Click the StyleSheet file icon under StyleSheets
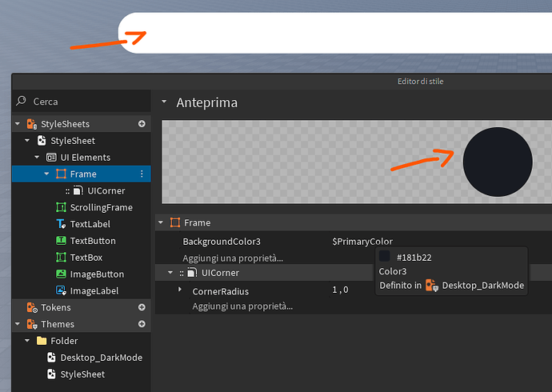The height and width of the screenshot is (392, 552). point(42,141)
